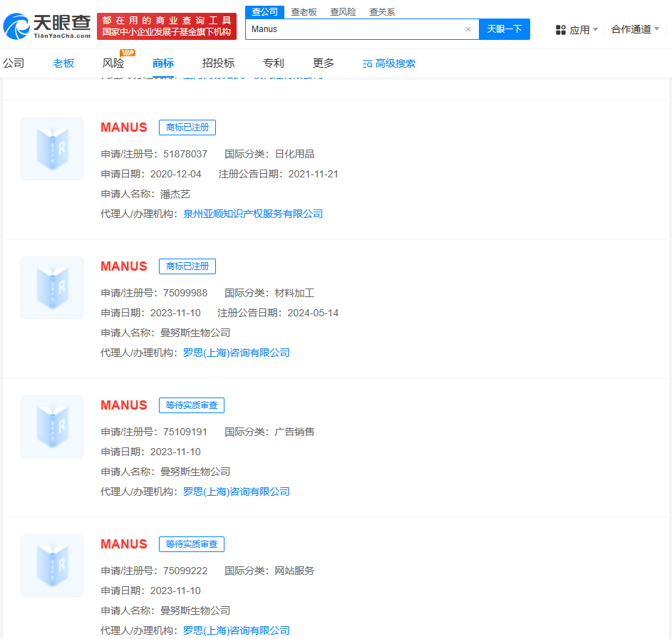
Task: Switch to the 老板 results tab
Action: [63, 63]
